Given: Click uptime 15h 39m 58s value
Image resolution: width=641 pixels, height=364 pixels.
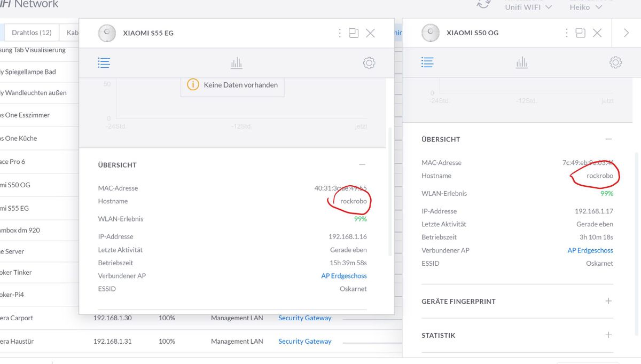Looking at the screenshot, I should 348,263.
